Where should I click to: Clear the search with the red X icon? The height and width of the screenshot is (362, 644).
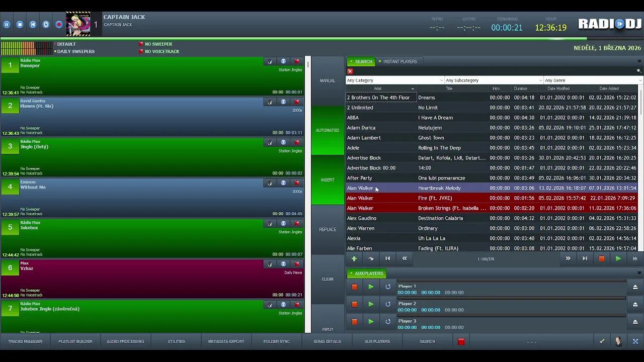tap(350, 71)
